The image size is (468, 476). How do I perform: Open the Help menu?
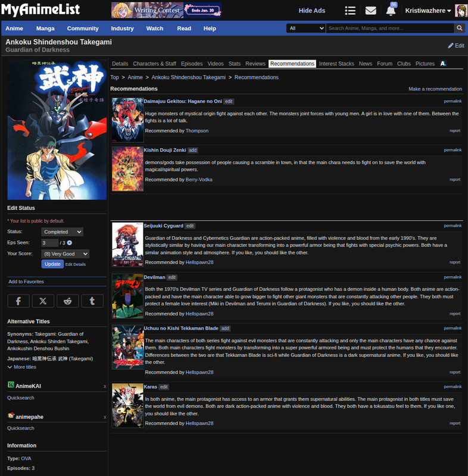pyautogui.click(x=210, y=28)
